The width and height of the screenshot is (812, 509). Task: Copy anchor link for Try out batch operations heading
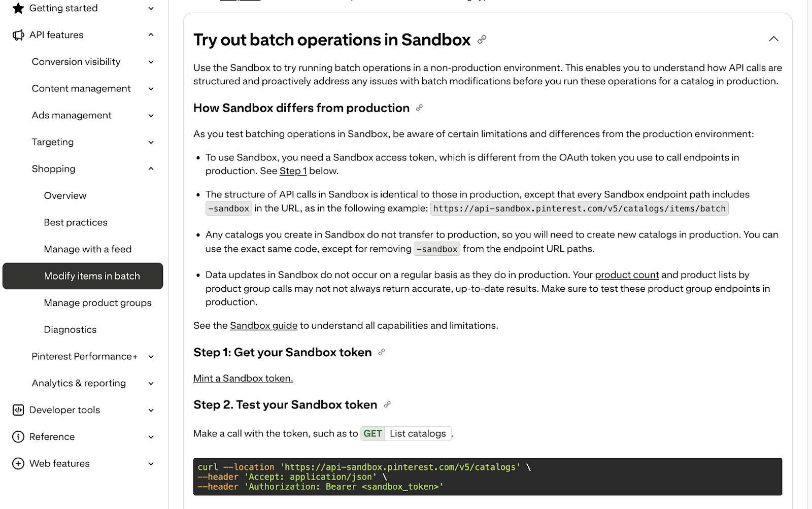pyautogui.click(x=482, y=40)
